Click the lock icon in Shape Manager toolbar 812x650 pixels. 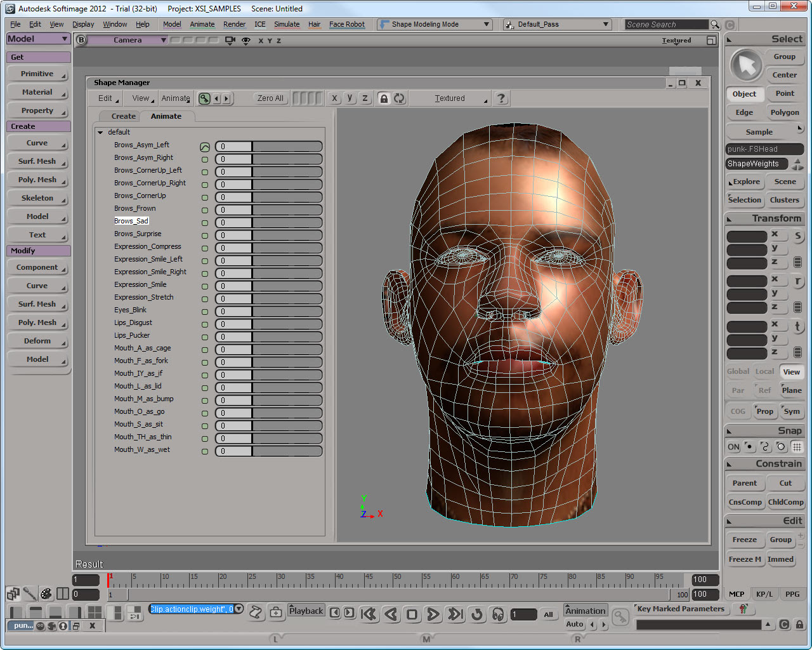coord(383,98)
